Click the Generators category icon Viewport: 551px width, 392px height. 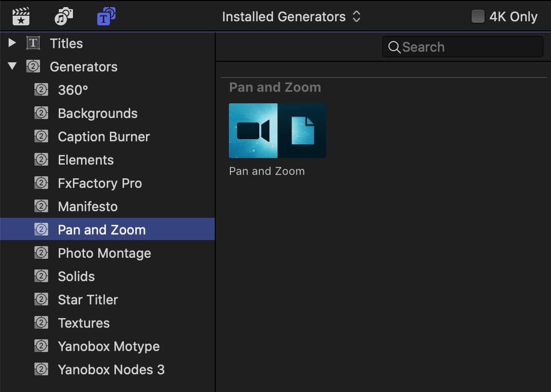[33, 67]
